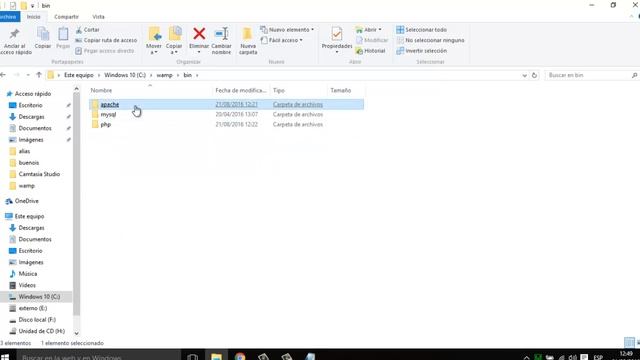
Task: Click Invertir selección
Action: 421,51
